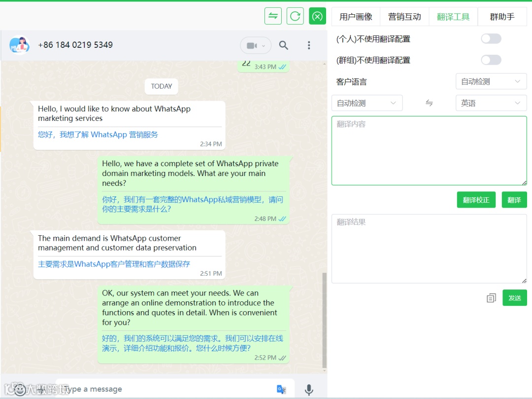The height and width of the screenshot is (399, 532).
Task: Start a video call with the camera icon
Action: 251,45
